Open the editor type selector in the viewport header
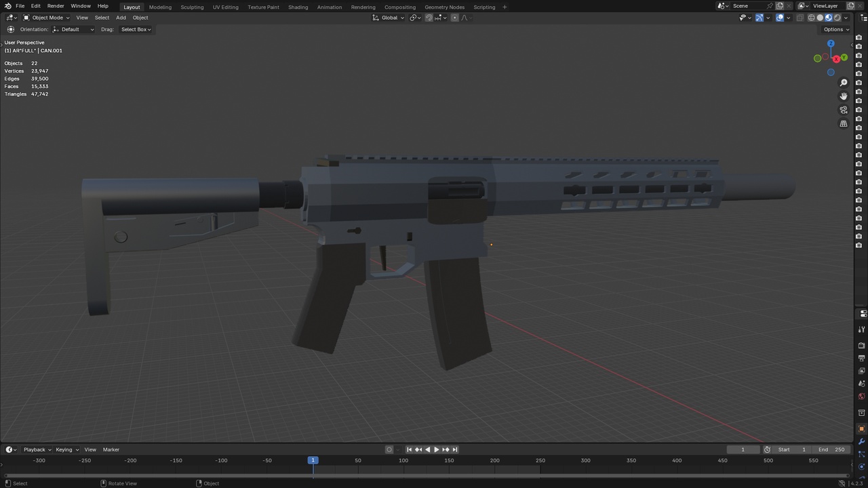This screenshot has width=868, height=488. pyautogui.click(x=11, y=18)
